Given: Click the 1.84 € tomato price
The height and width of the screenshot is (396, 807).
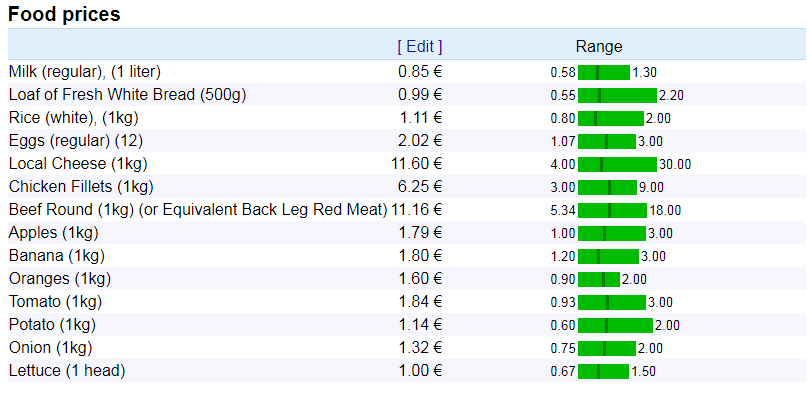Looking at the screenshot, I should [x=421, y=301].
